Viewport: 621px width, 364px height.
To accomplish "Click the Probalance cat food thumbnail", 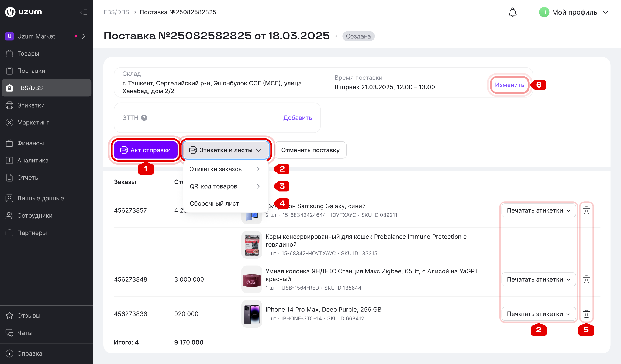I will pos(252,245).
